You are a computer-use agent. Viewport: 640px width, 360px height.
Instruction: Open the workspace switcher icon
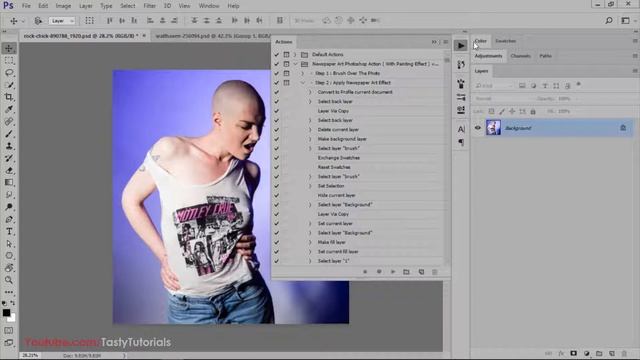[625, 20]
